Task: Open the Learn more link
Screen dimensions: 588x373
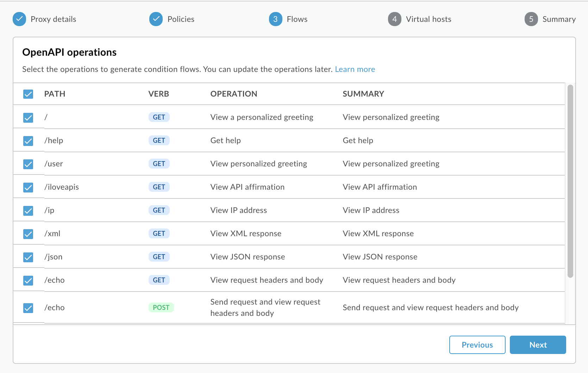Action: (x=355, y=69)
